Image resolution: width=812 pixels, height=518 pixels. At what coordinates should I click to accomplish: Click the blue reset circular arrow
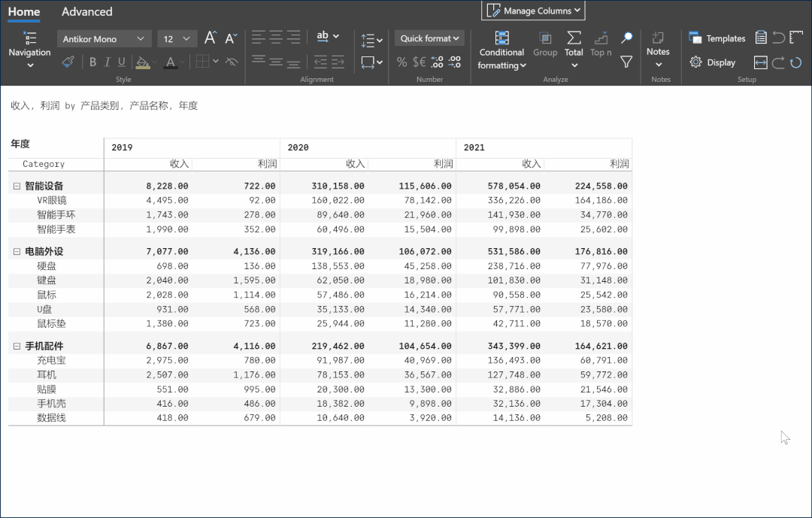(796, 62)
